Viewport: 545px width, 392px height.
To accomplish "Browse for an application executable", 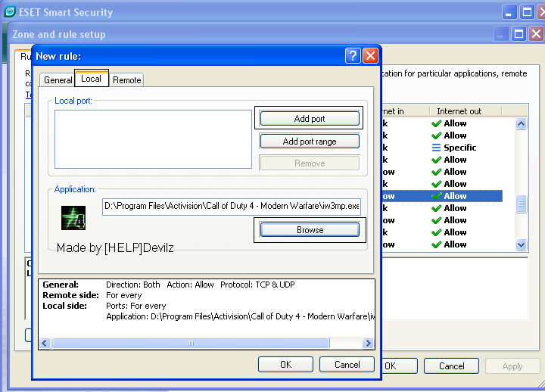I will coord(310,230).
